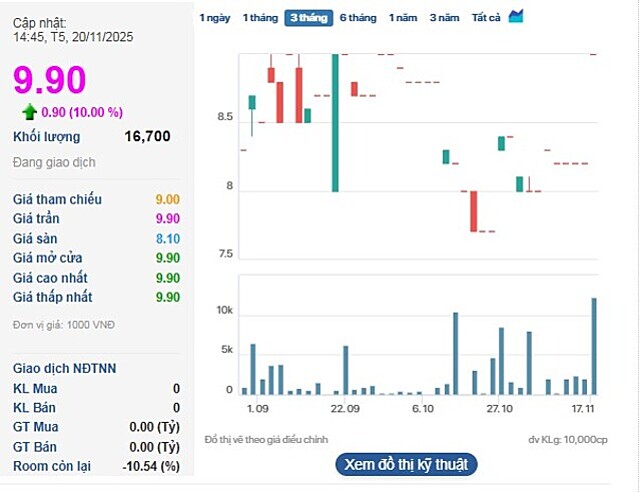Viewport: 640px width, 493px height.
Task: Click the large magenta 9.90 current price
Action: pos(49,80)
